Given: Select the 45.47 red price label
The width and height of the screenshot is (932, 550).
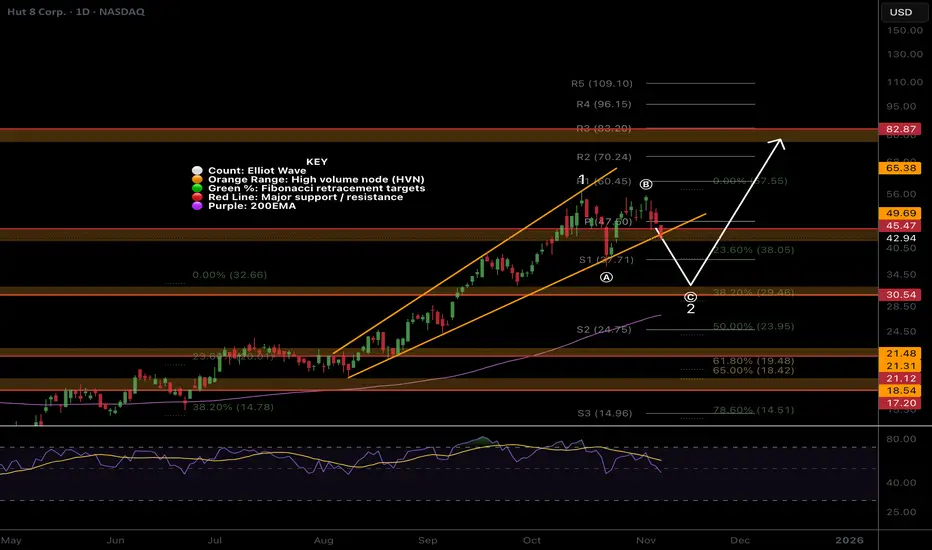Looking at the screenshot, I should click(x=900, y=225).
